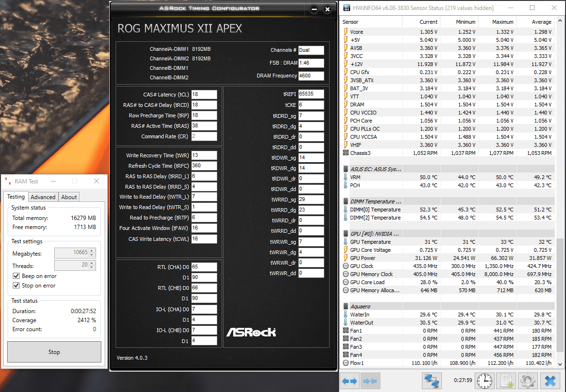This screenshot has width=566, height=392.
Task: Click Channels # Dual field
Action: pyautogui.click(x=311, y=50)
